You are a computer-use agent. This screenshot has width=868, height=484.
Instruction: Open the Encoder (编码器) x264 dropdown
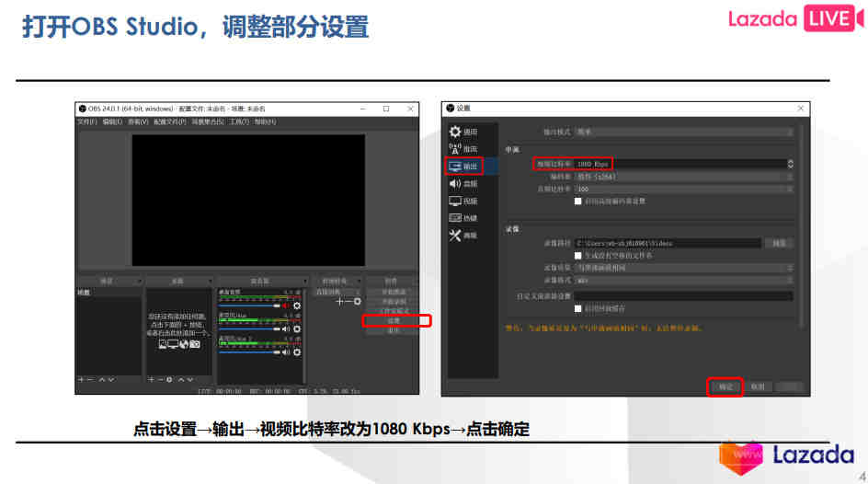pyautogui.click(x=684, y=177)
